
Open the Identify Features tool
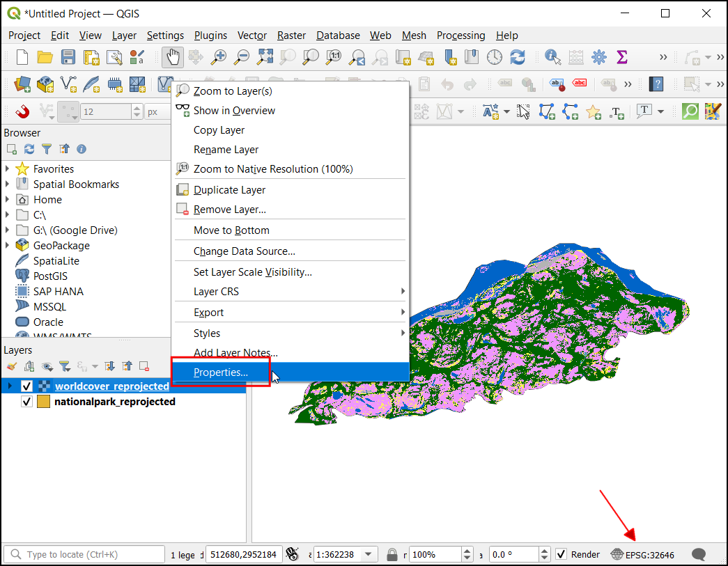click(x=553, y=57)
